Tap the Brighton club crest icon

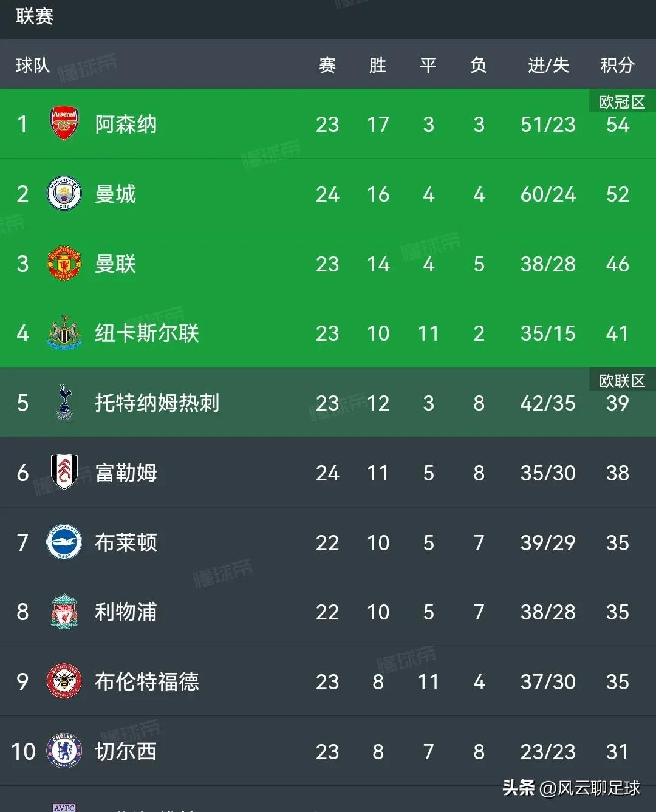(64, 542)
